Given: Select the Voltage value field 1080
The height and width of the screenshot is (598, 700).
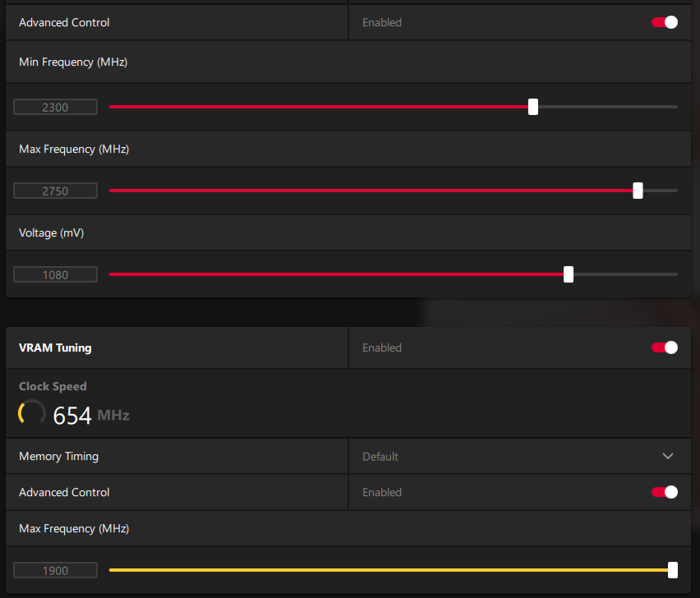Looking at the screenshot, I should point(55,274).
